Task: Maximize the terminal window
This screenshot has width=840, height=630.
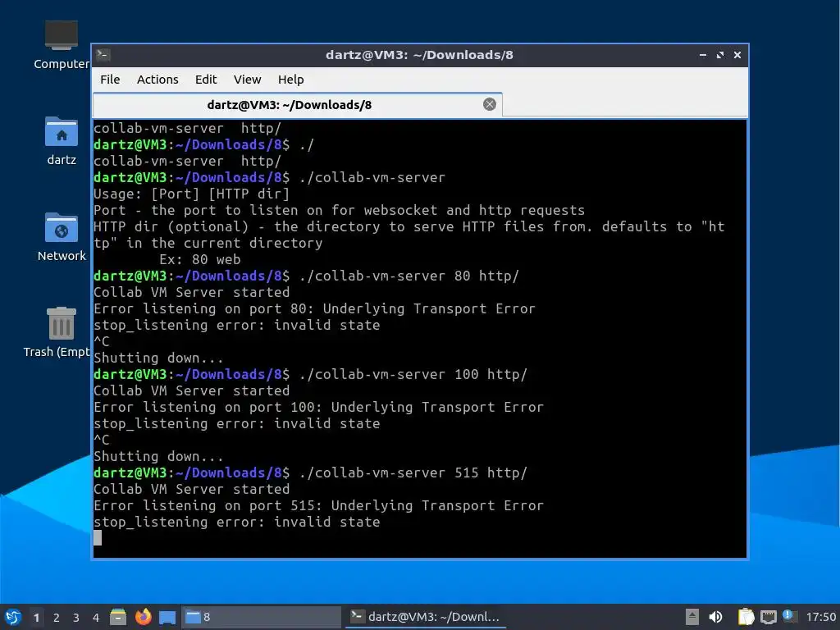Action: pos(719,55)
